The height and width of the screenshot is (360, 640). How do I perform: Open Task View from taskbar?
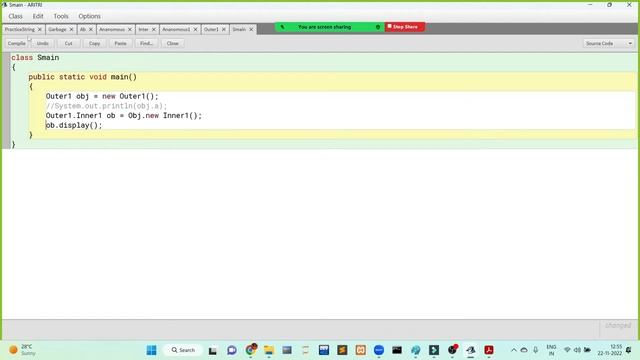(x=213, y=350)
